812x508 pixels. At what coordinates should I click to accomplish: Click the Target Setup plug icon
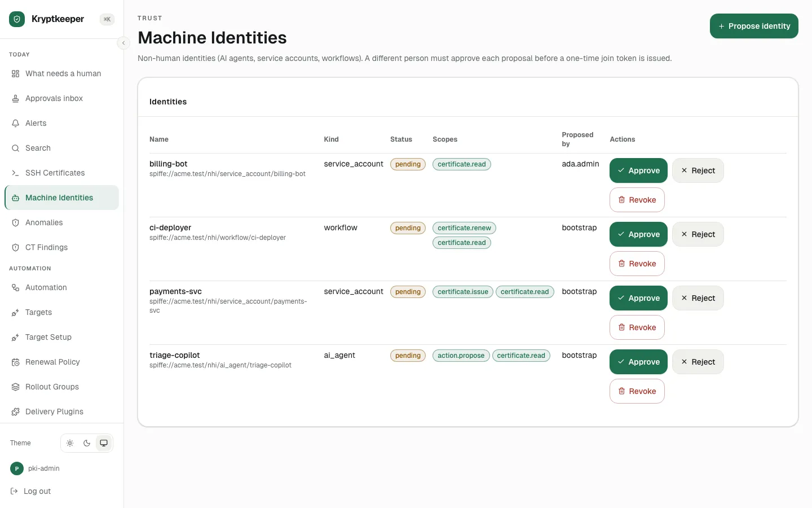pyautogui.click(x=16, y=337)
